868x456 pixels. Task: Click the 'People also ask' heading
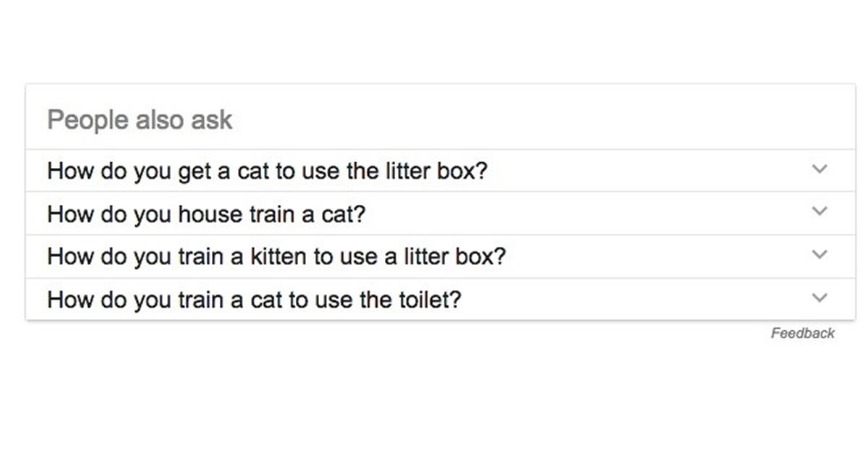click(x=140, y=119)
